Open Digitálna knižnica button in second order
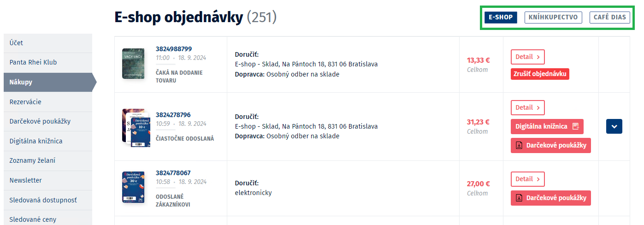Screen dimensions: 644x225 point(547,126)
